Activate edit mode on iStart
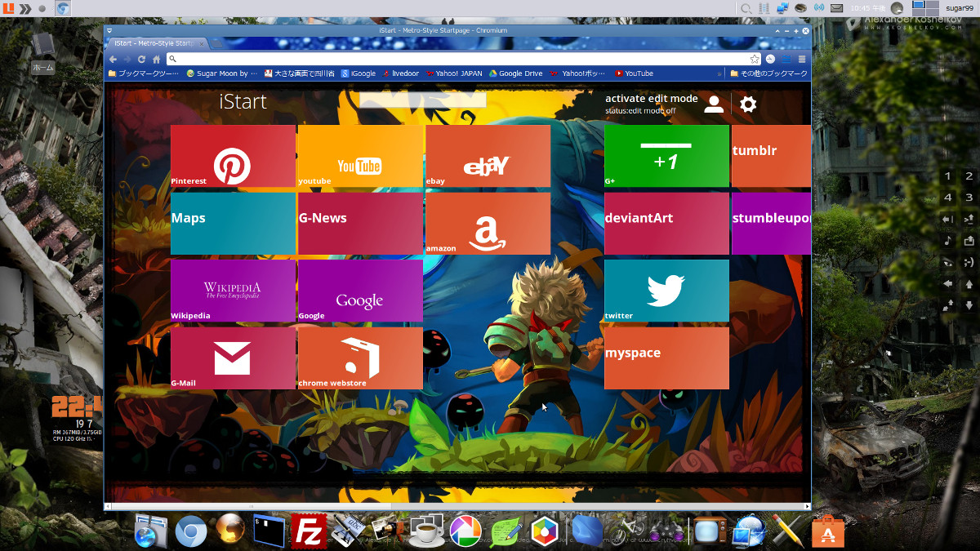The image size is (980, 551). [x=652, y=98]
